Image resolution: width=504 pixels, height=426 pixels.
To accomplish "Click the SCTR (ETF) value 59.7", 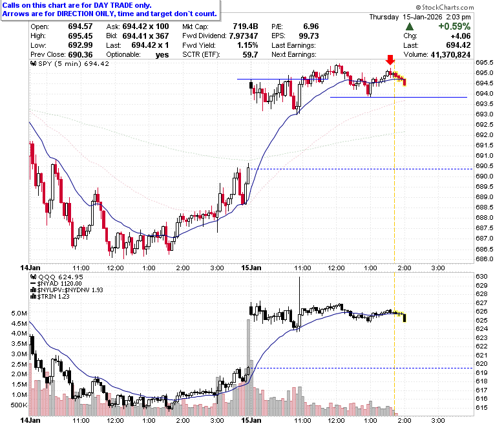I will click(251, 54).
